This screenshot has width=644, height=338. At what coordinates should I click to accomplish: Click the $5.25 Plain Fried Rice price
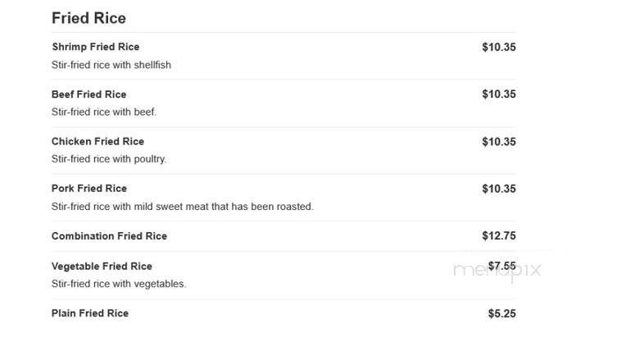click(x=502, y=313)
